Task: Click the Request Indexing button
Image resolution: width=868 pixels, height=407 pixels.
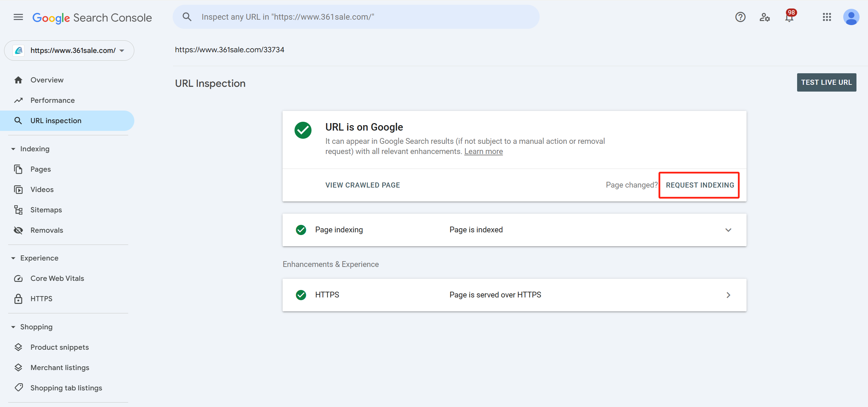Action: (x=699, y=185)
